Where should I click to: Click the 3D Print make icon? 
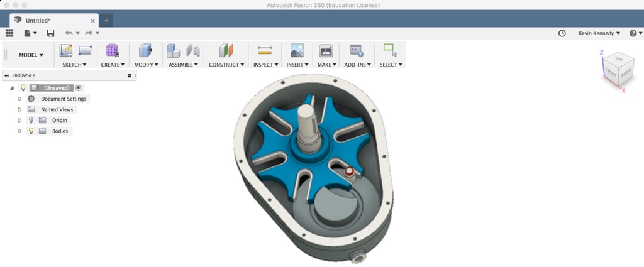[x=326, y=50]
